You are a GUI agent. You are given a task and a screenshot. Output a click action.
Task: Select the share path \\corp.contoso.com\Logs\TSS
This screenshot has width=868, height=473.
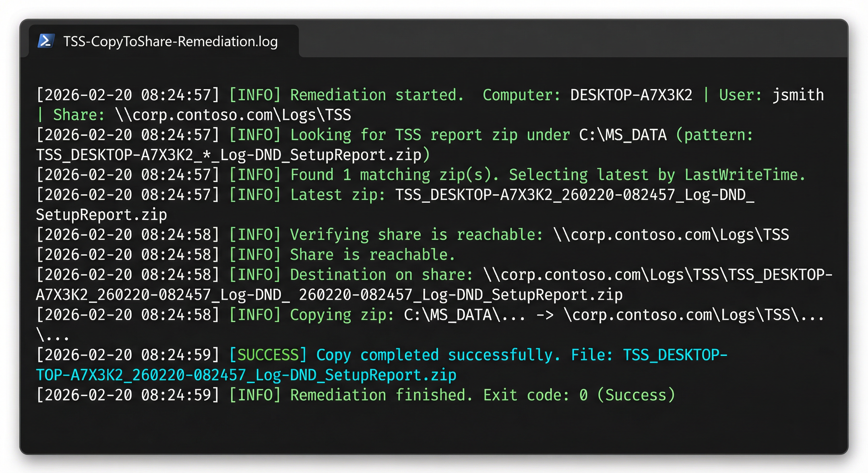point(232,115)
